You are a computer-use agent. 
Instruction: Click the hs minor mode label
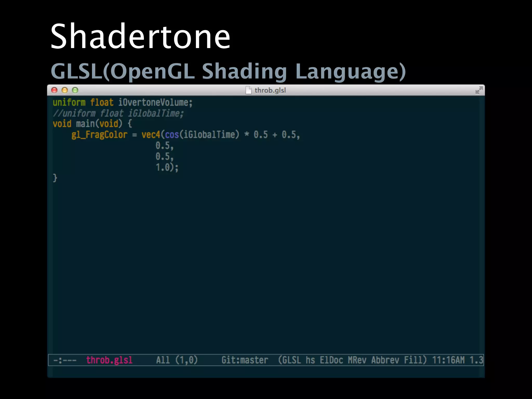pos(310,360)
